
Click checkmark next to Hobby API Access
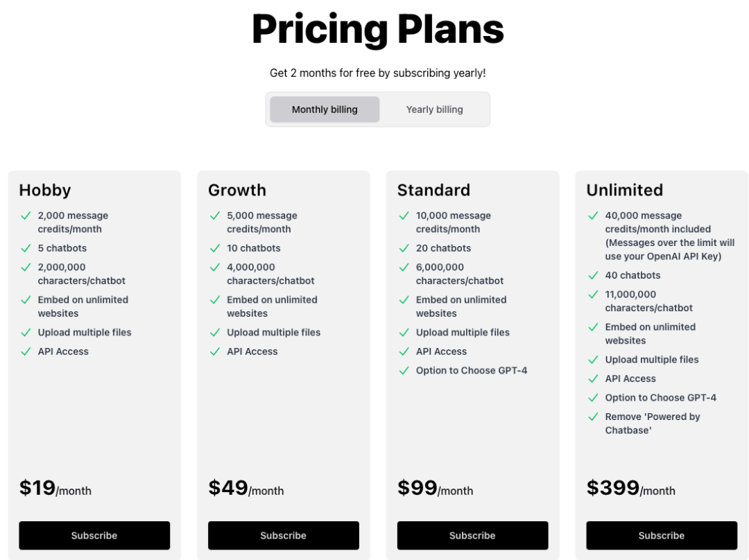point(26,351)
